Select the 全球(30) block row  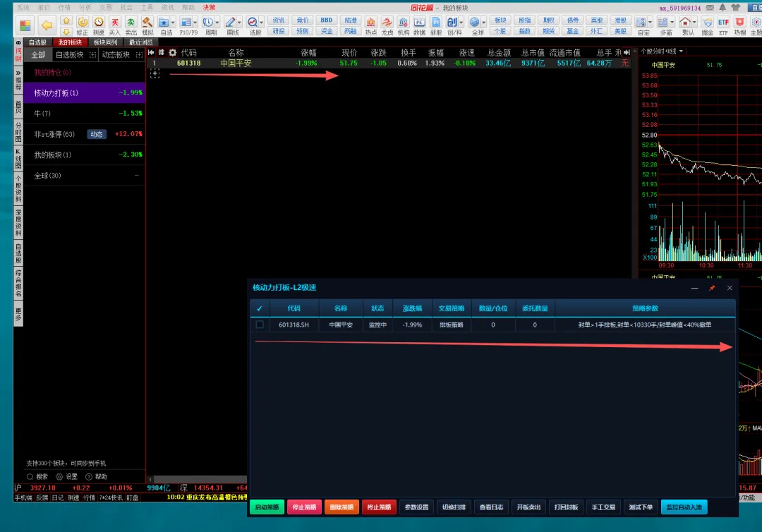(x=85, y=176)
